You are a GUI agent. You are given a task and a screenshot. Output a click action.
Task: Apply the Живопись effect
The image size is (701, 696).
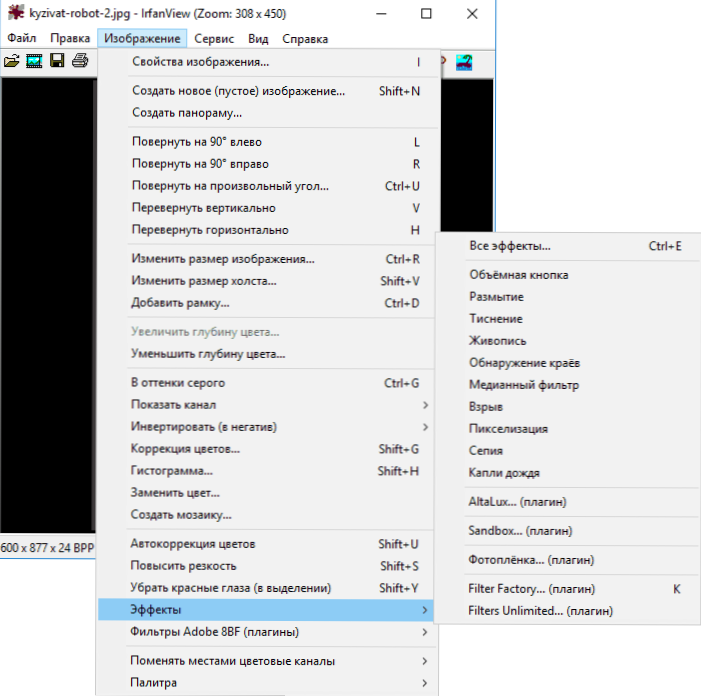[568, 341]
